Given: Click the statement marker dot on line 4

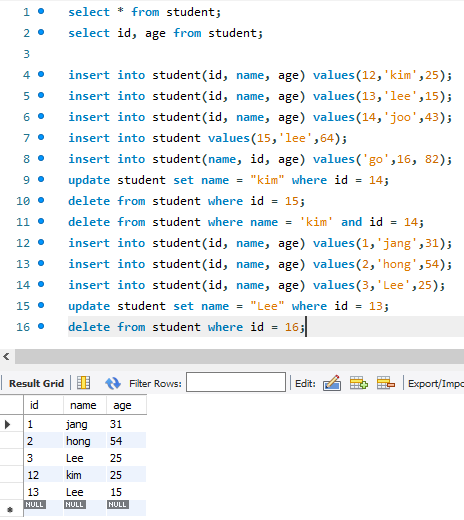Looking at the screenshot, I should 41,74.
